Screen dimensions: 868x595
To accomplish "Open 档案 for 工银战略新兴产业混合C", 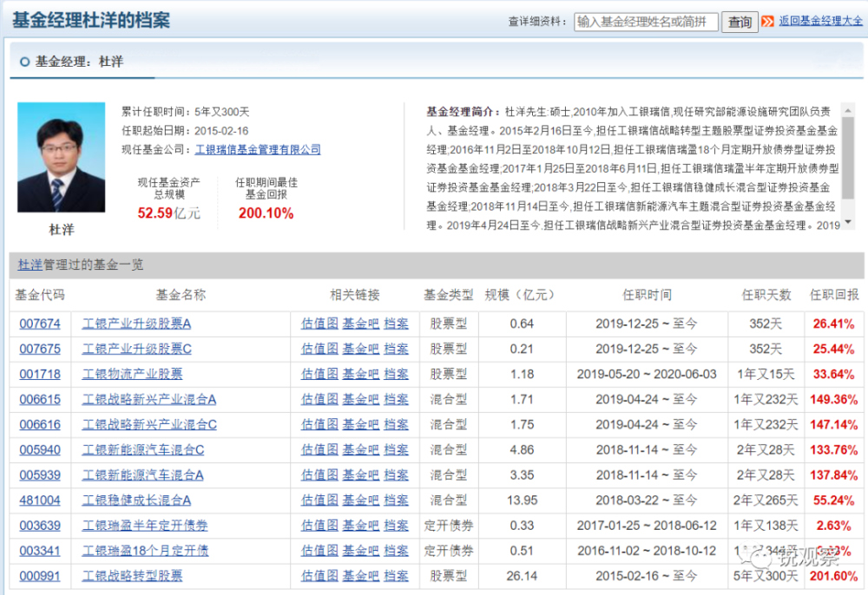I will (396, 424).
